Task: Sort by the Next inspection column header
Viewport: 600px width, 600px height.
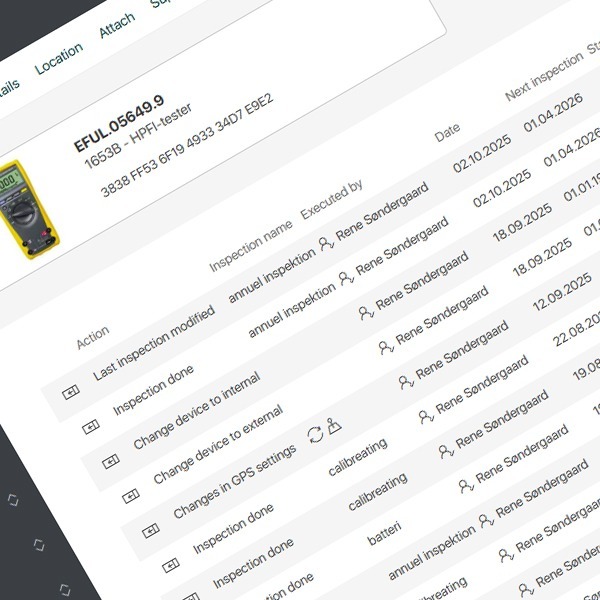Action: (543, 77)
